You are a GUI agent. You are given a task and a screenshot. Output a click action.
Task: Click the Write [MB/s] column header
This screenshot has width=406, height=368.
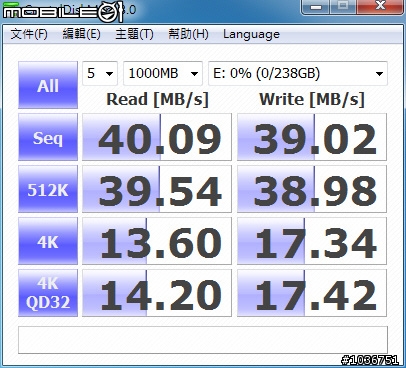(x=312, y=99)
